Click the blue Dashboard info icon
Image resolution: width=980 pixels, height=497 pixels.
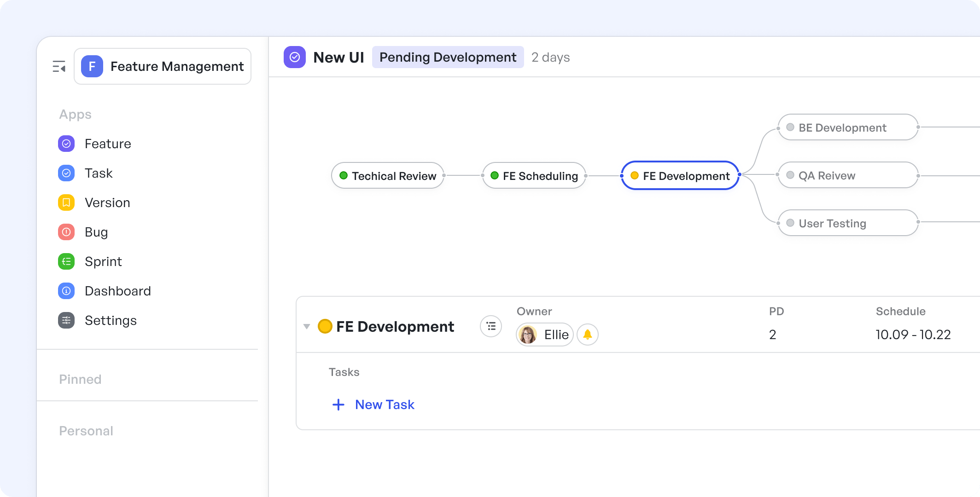pos(66,291)
